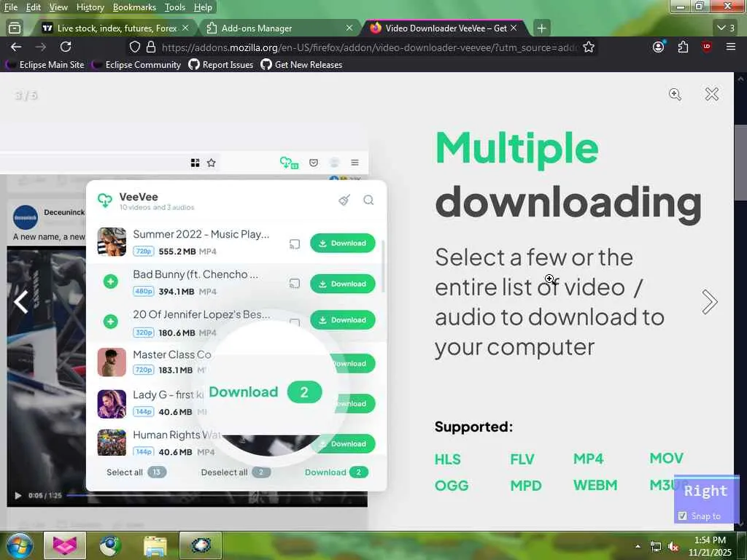Image resolution: width=747 pixels, height=560 pixels.
Task: Click Deselect all in VeeVee popup
Action: point(236,472)
